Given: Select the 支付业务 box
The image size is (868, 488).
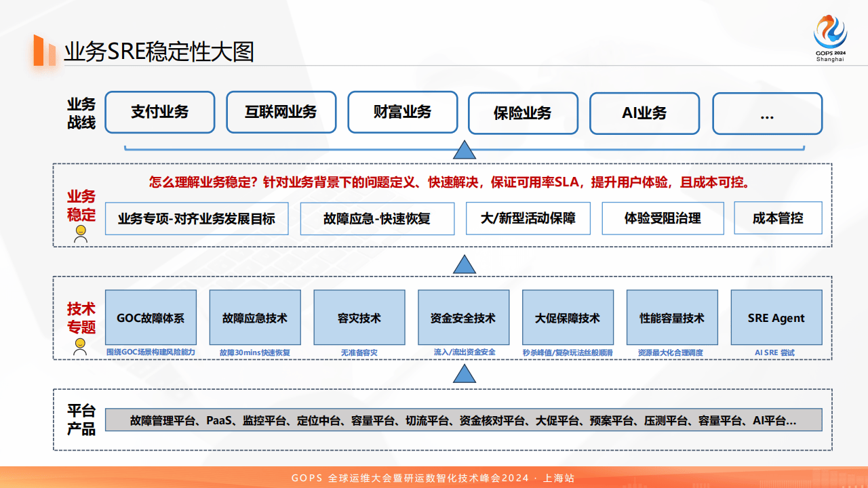Looking at the screenshot, I should pyautogui.click(x=160, y=113).
